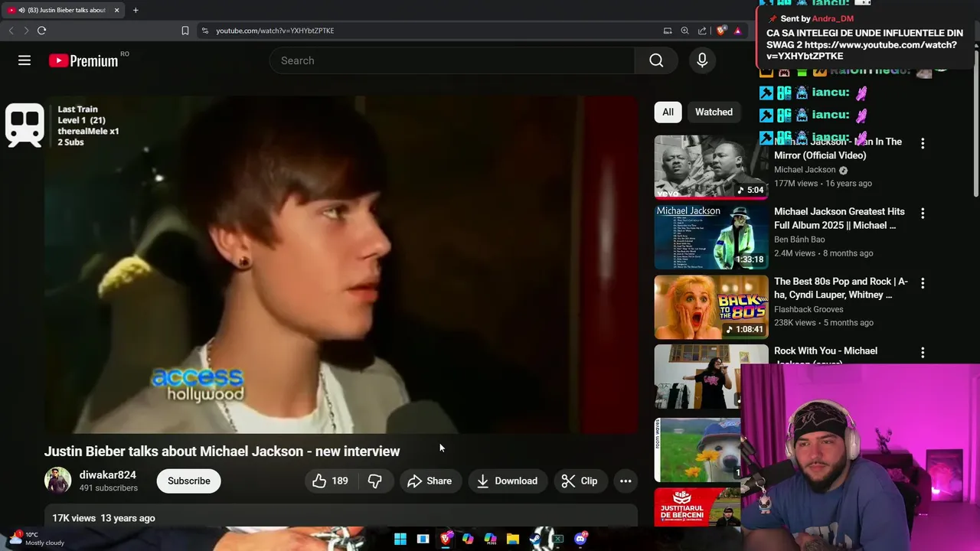Like the video with thumbs up

point(329,481)
